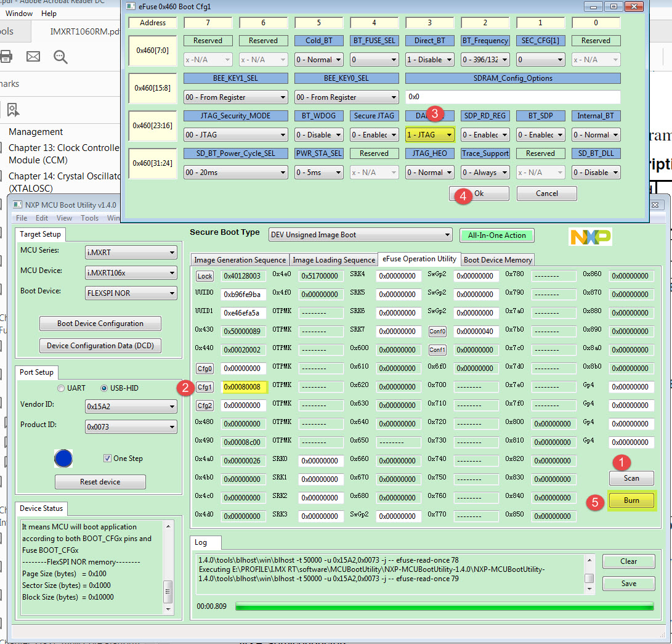Open the Tools menu in MCU Boot Utility
This screenshot has height=644, width=672.
(89, 217)
